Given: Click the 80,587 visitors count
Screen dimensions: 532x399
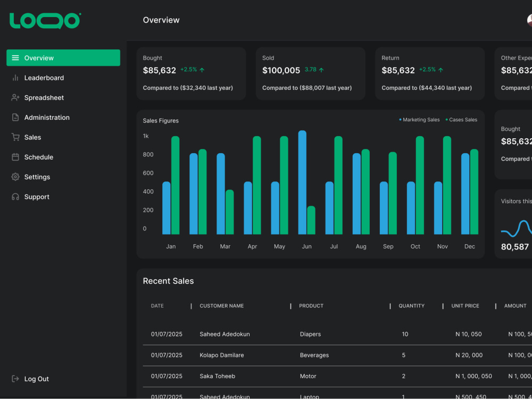Looking at the screenshot, I should pos(515,247).
